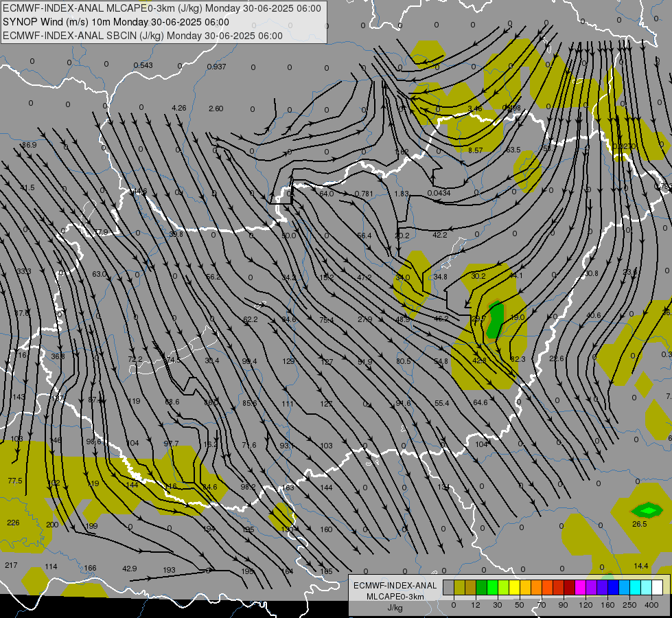Click the bright cyan legend swatch
The image size is (672, 618).
click(x=635, y=587)
